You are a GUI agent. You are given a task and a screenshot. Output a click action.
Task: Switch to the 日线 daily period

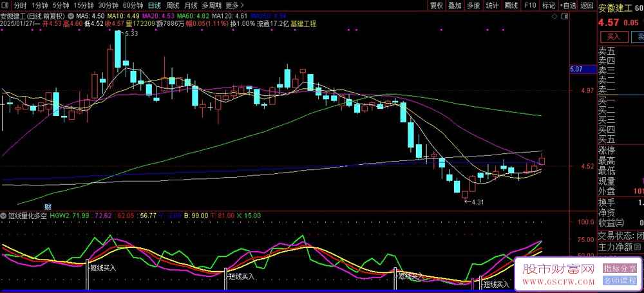(x=154, y=5)
